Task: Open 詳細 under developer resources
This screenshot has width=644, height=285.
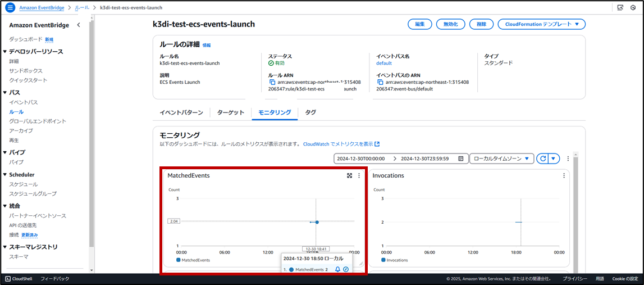Action: [x=14, y=61]
